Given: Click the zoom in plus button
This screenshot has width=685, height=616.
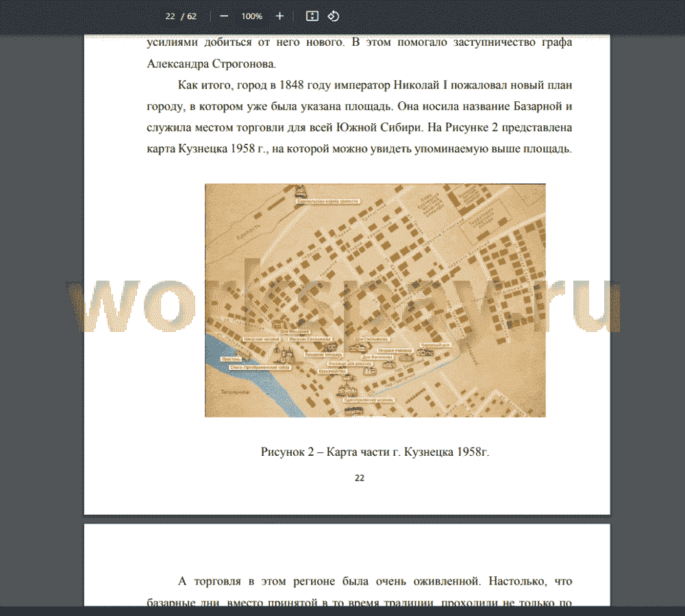Looking at the screenshot, I should tap(279, 16).
